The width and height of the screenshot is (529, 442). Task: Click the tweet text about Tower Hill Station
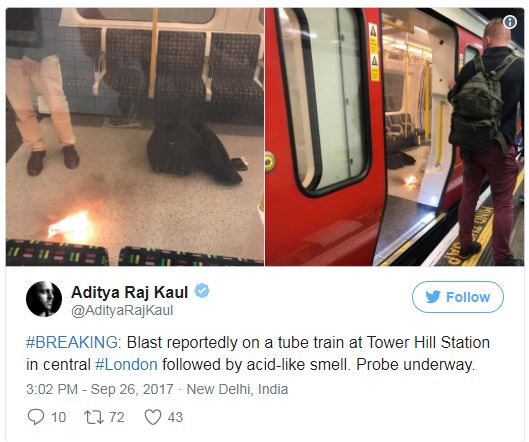(258, 354)
